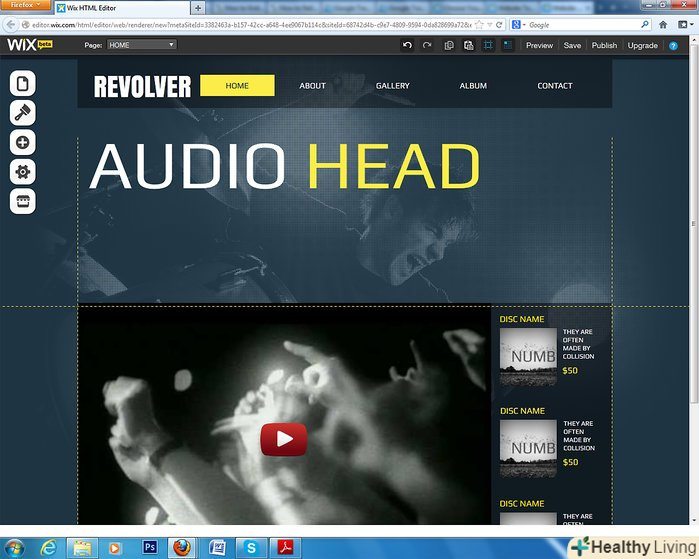This screenshot has height=559, width=699.
Task: Select the HOME menu item
Action: 237,85
